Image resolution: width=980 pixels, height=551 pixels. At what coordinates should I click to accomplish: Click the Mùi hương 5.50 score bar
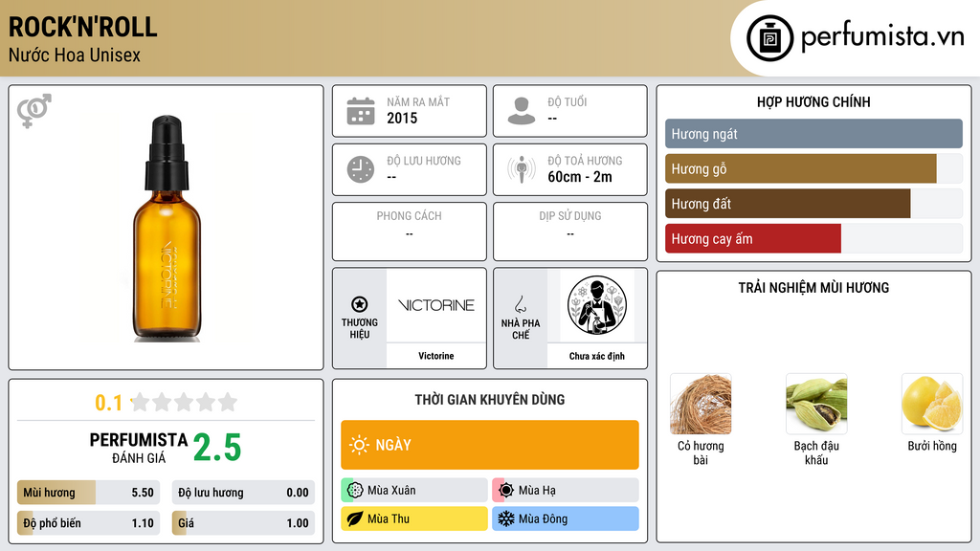click(x=88, y=493)
